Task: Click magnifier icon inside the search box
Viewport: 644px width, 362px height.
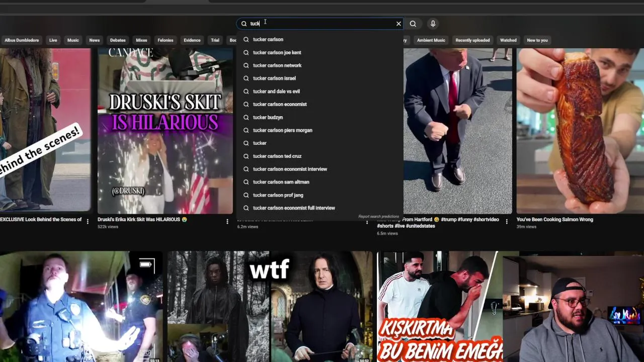Action: [x=244, y=24]
